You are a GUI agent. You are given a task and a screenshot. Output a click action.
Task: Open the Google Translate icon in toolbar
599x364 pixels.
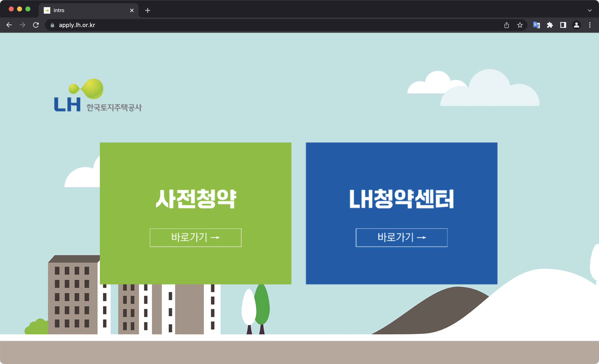click(537, 25)
